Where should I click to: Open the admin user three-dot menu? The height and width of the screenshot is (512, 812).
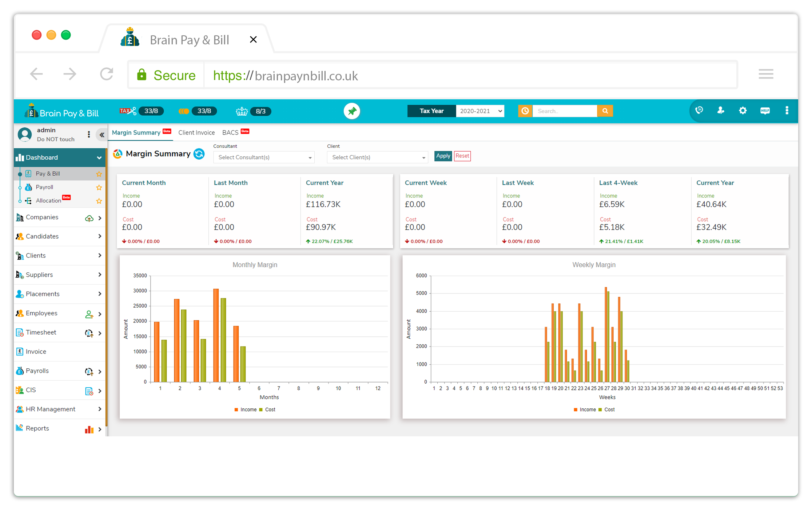click(88, 135)
